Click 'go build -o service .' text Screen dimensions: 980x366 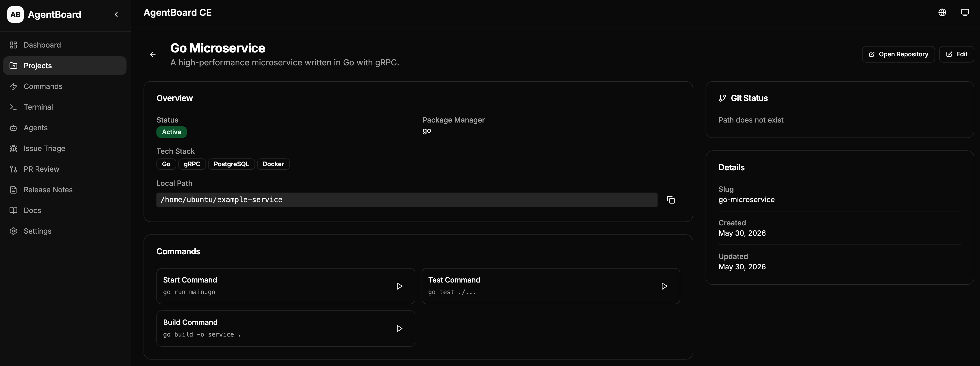coord(202,334)
